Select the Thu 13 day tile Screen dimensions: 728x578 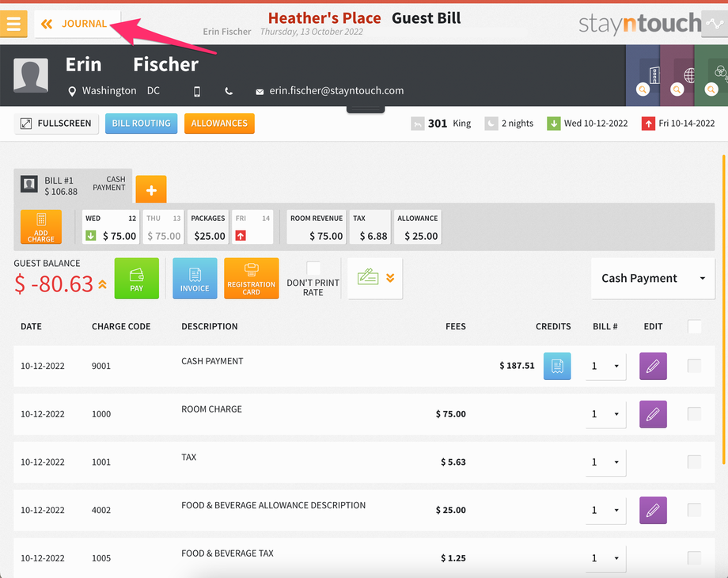click(x=164, y=227)
